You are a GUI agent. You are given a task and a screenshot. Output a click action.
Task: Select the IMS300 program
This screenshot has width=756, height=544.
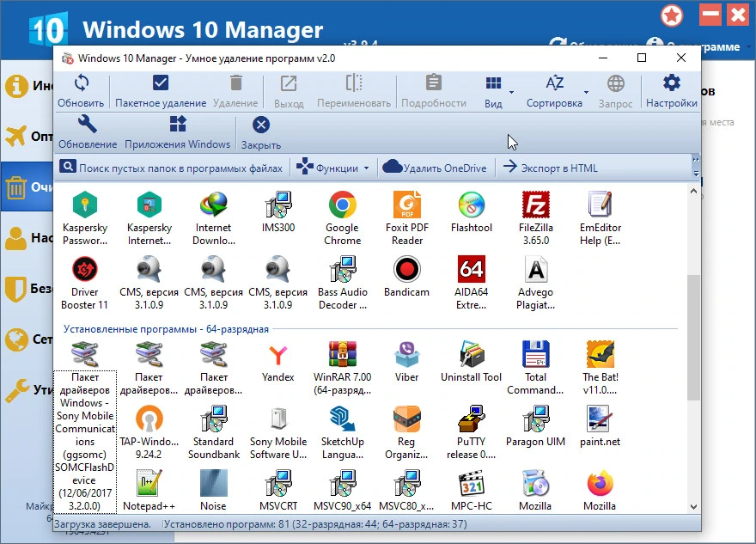click(278, 212)
